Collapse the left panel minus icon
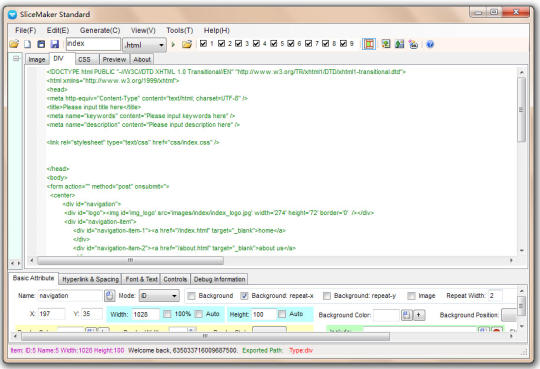Viewport: 540px width, 369px height. (16, 59)
